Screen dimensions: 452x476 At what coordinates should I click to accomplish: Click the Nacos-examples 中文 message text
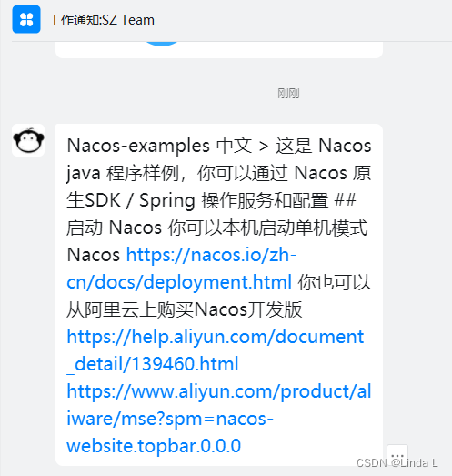[159, 146]
